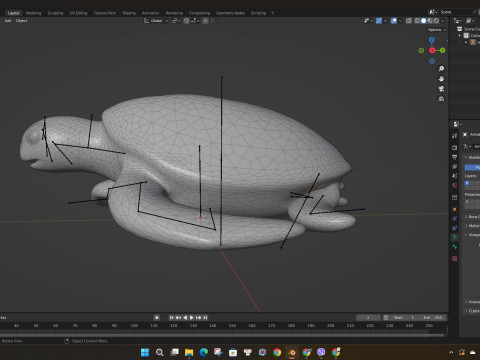
Task: Open File Explorer from taskbar
Action: pyautogui.click(x=189, y=352)
